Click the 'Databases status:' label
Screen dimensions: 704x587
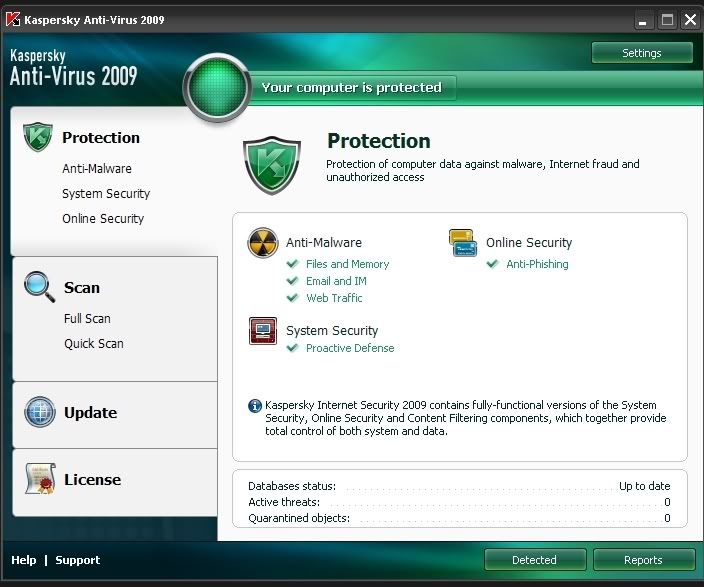coord(292,486)
